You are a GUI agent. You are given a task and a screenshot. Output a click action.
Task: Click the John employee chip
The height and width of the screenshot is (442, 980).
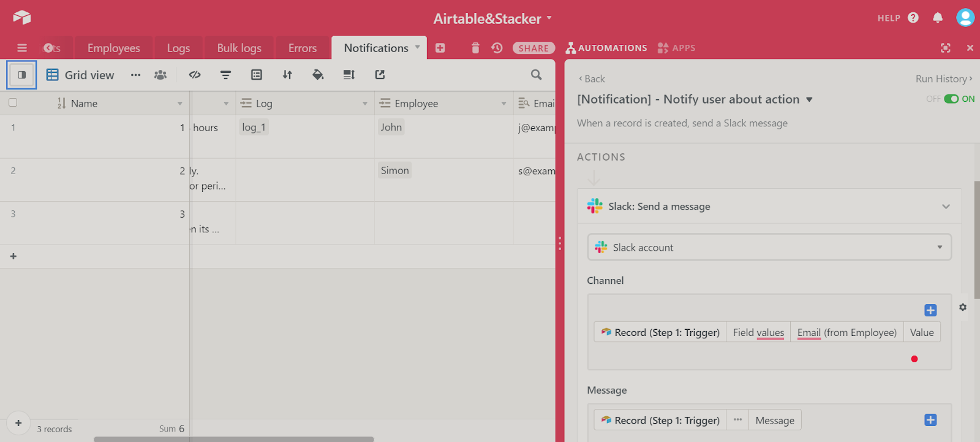click(x=391, y=127)
